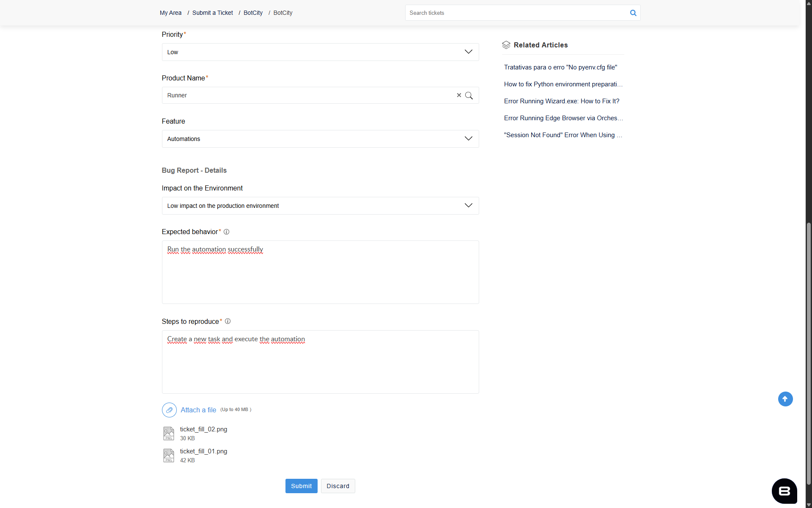Click the 30 KB file size label

pyautogui.click(x=187, y=438)
